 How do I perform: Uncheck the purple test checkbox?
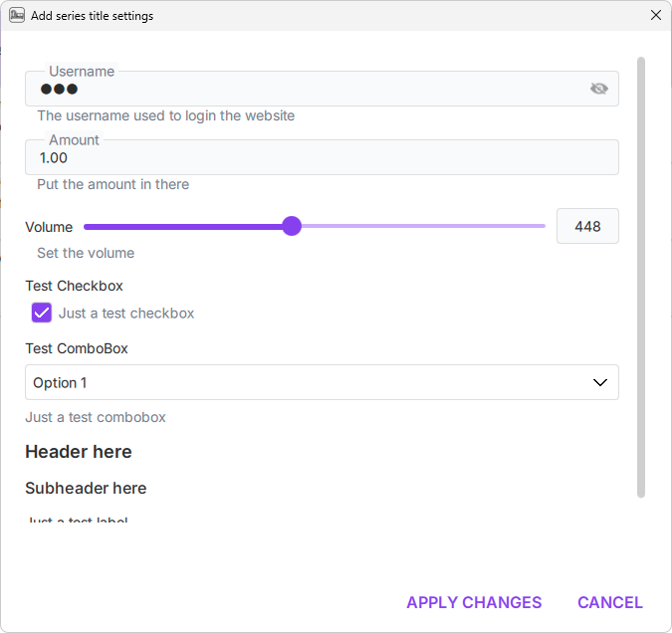pos(42,313)
